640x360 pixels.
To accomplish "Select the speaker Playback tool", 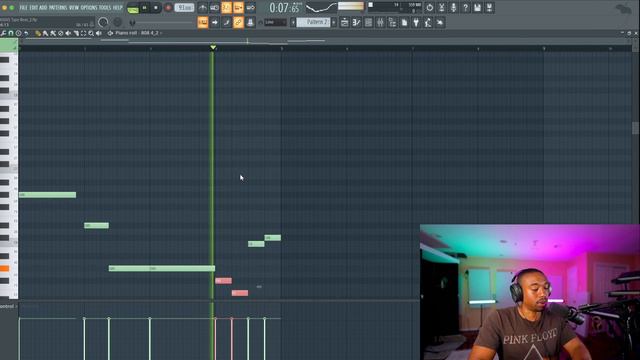I will (x=99, y=33).
